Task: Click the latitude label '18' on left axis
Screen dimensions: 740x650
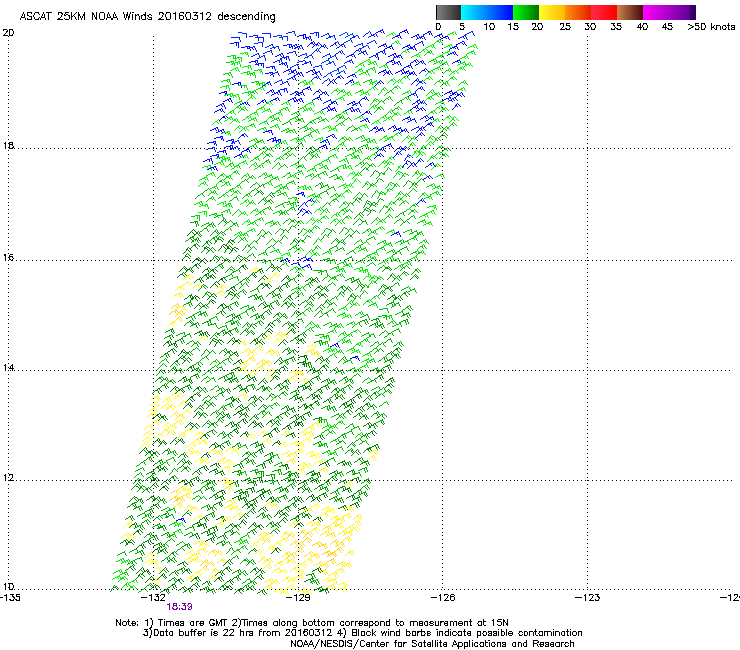Action: pos(8,145)
